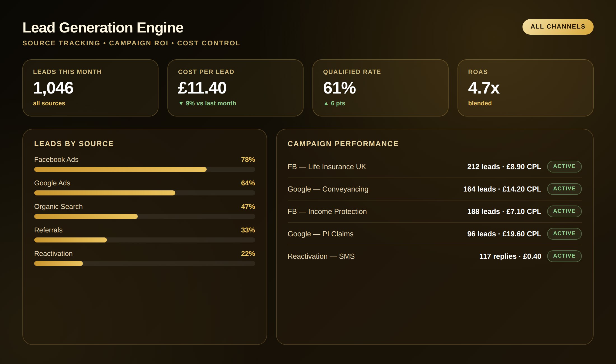Screen dimensions: 616x364
Task: Select the Cost Per Lead card
Action: click(x=235, y=88)
